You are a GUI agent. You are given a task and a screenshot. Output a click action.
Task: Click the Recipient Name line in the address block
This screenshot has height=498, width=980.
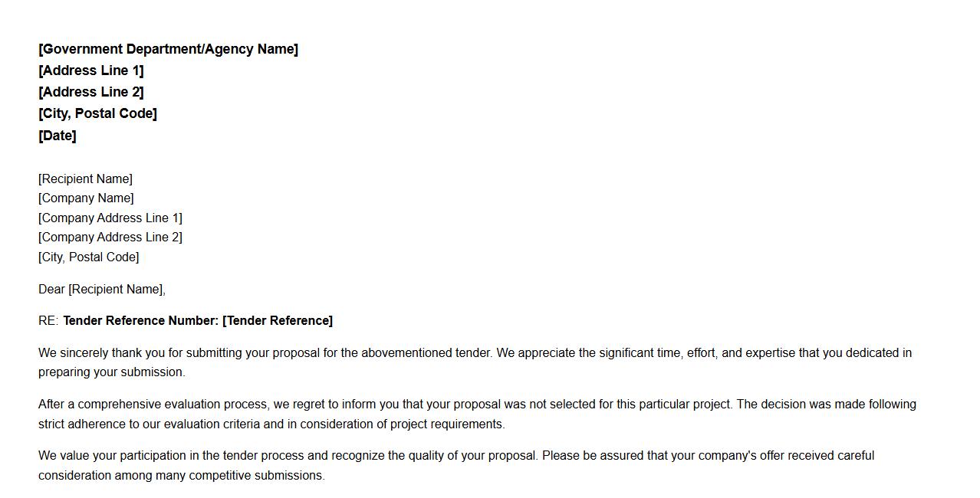point(85,179)
